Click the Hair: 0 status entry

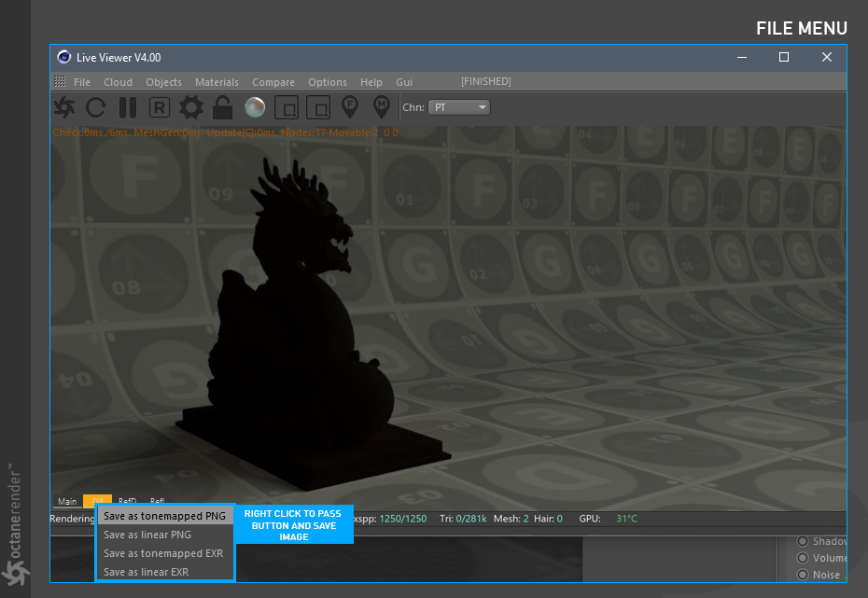pos(548,519)
